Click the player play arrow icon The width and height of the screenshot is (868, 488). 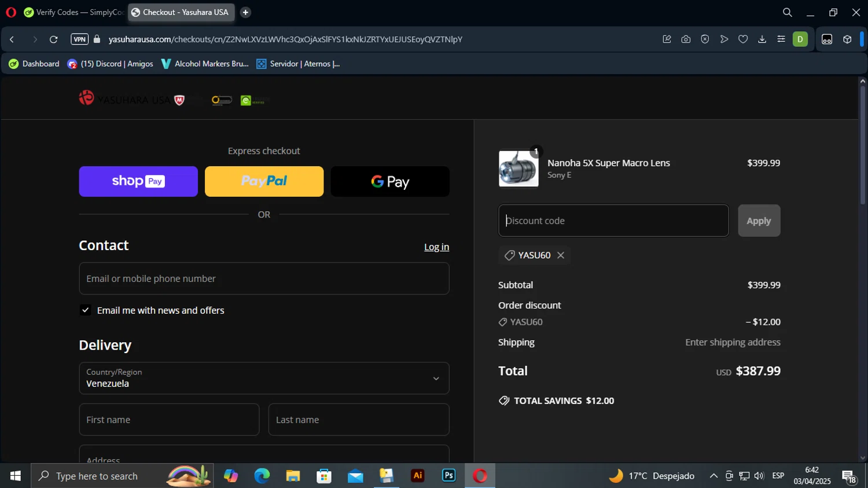point(724,39)
